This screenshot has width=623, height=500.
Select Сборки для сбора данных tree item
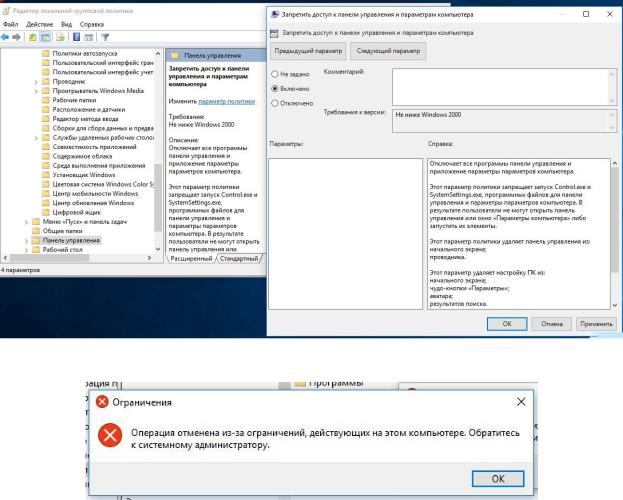pyautogui.click(x=103, y=128)
